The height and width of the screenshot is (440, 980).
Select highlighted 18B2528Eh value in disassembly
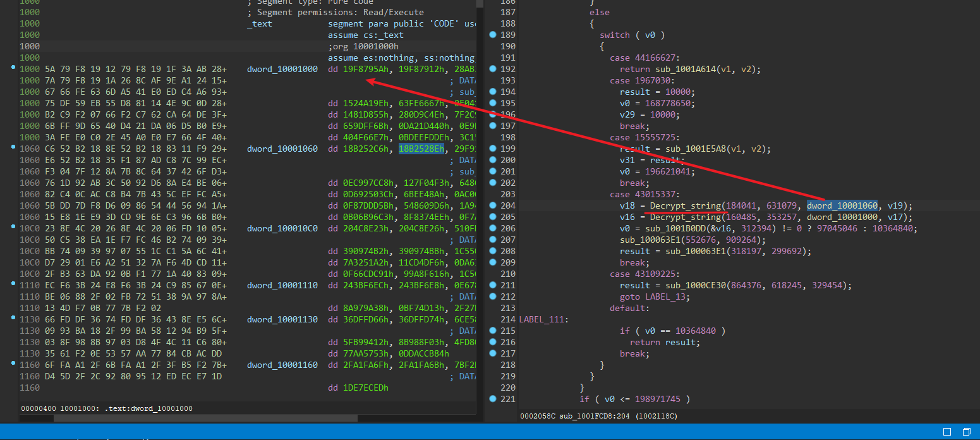point(421,149)
